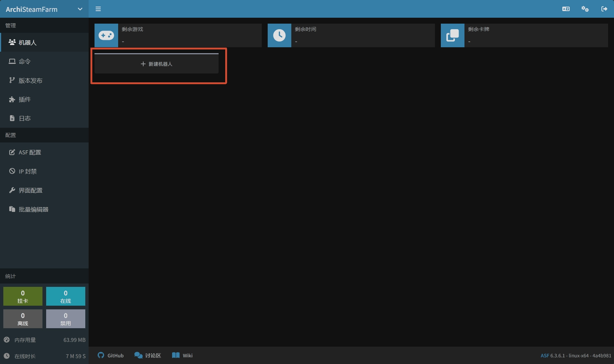Select the 挂卡 farming counter tile
The width and height of the screenshot is (614, 364).
tap(23, 296)
